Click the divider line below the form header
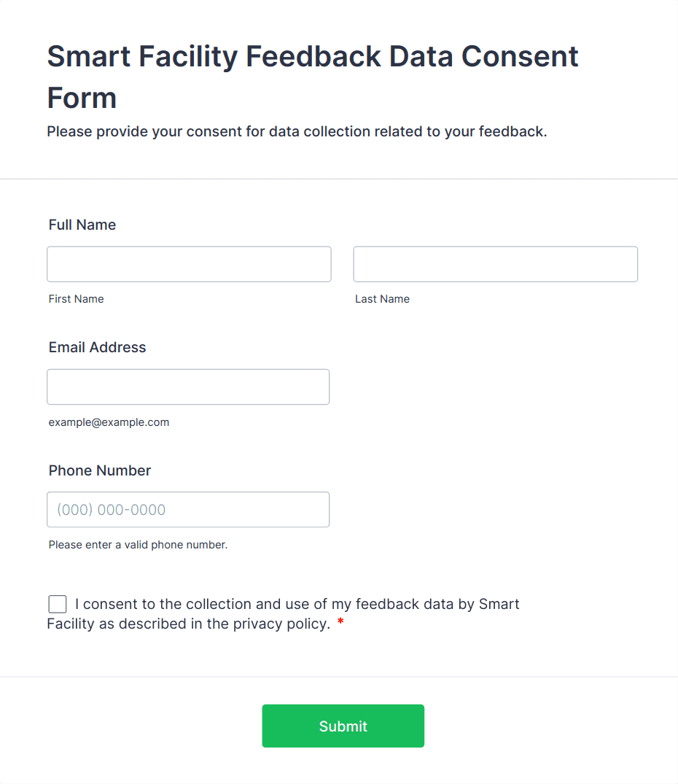The width and height of the screenshot is (678, 784). pyautogui.click(x=339, y=179)
